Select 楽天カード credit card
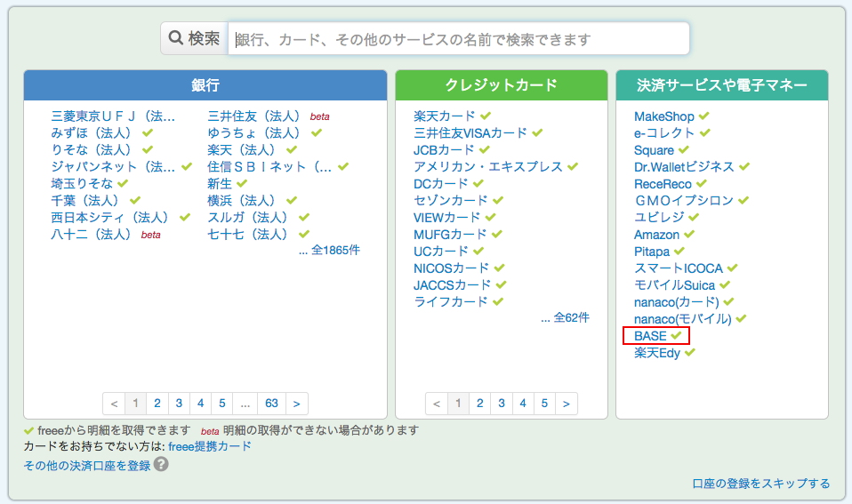Screen dimensions: 852x504 coord(445,116)
